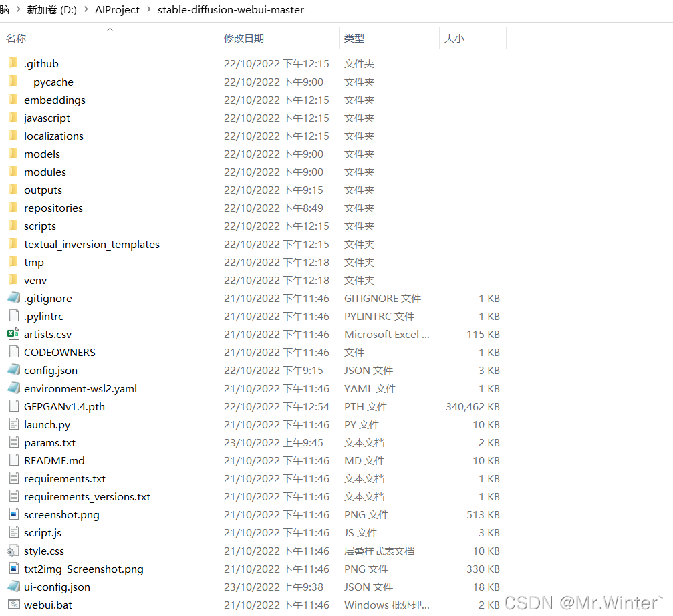Toggle sort arrow above 名称 column

click(110, 29)
